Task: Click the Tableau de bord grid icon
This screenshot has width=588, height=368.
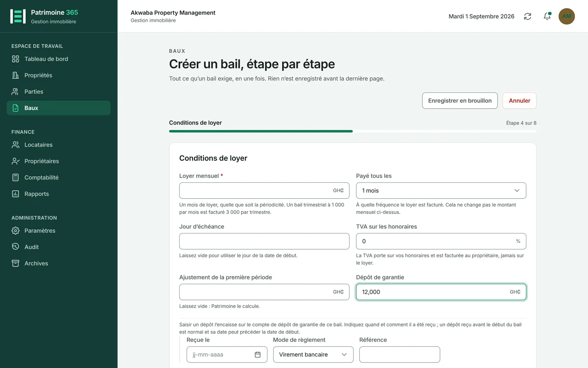Action: click(16, 59)
